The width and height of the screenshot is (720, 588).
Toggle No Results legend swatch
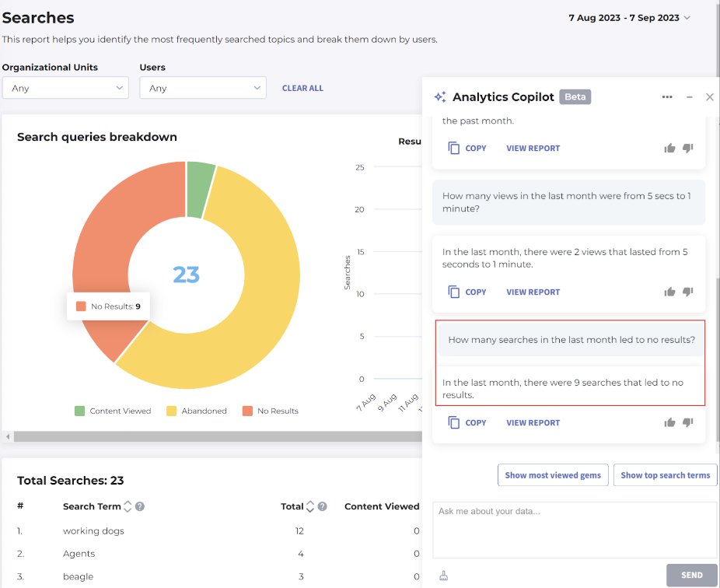click(247, 411)
